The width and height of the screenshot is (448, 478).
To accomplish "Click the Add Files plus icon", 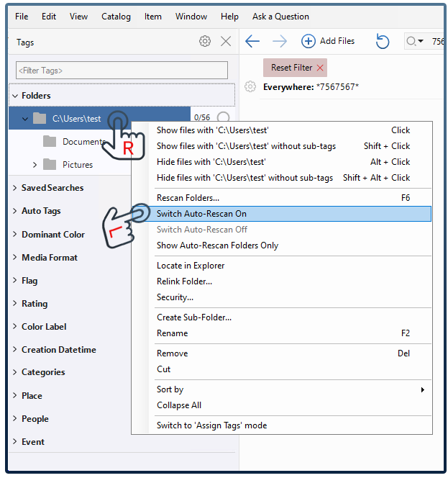I will click(308, 42).
